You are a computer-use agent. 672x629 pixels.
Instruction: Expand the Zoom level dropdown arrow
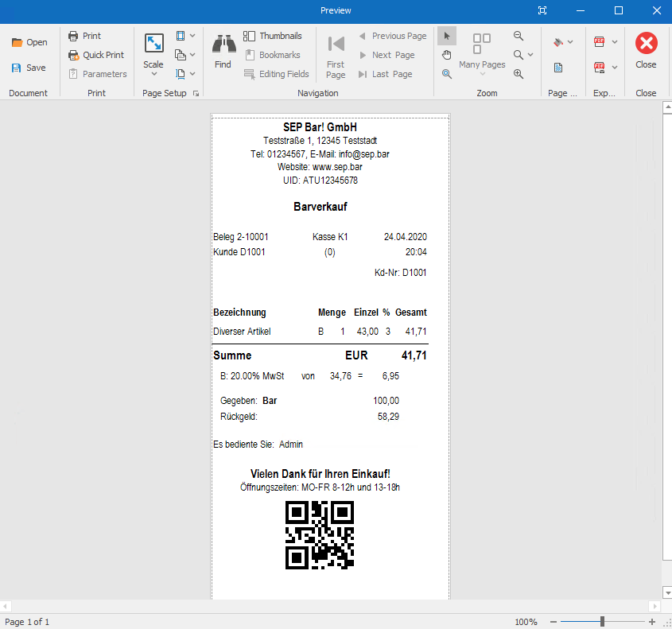coord(530,55)
